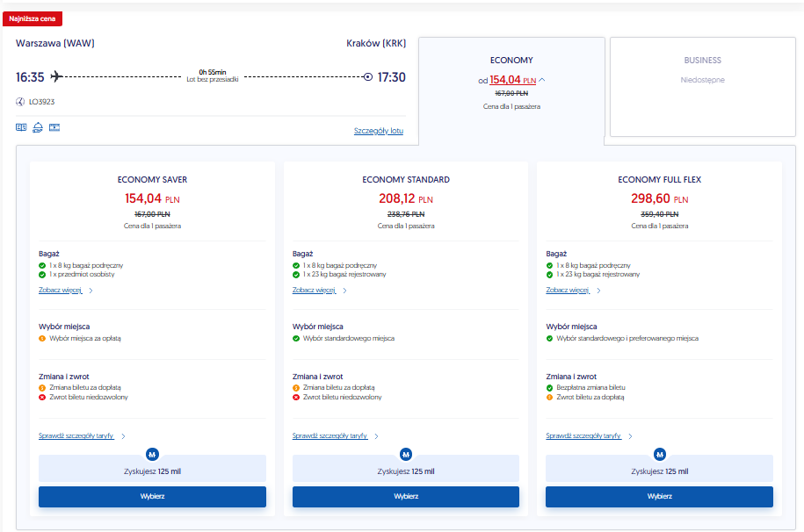Screen dimensions: 804x532
Task: Open Zobacz więcej in Economy Full Flex
Action: pyautogui.click(x=568, y=290)
